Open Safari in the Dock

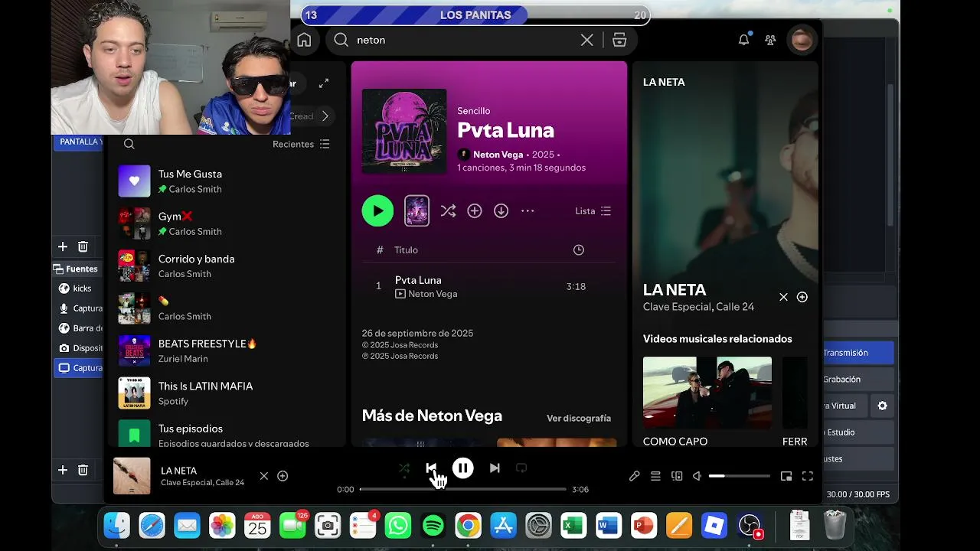coord(152,526)
